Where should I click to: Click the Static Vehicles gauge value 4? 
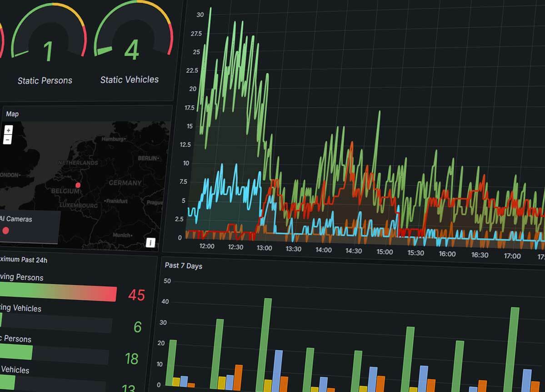coord(131,50)
